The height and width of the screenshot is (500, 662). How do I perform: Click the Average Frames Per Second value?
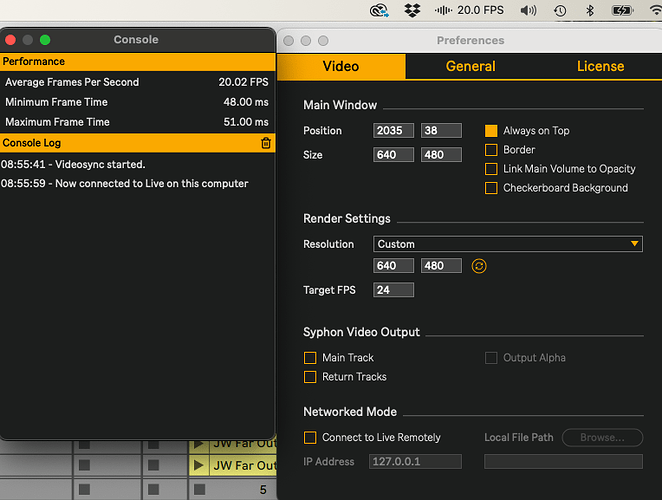243,82
